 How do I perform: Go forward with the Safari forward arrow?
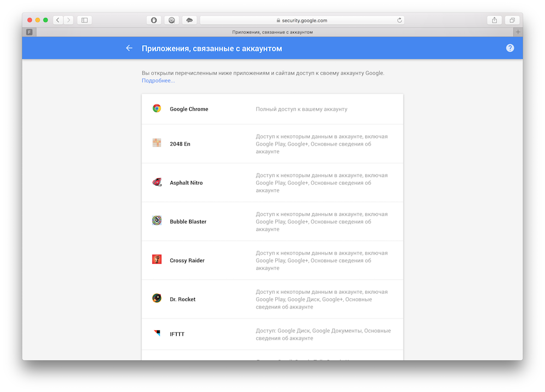point(69,20)
